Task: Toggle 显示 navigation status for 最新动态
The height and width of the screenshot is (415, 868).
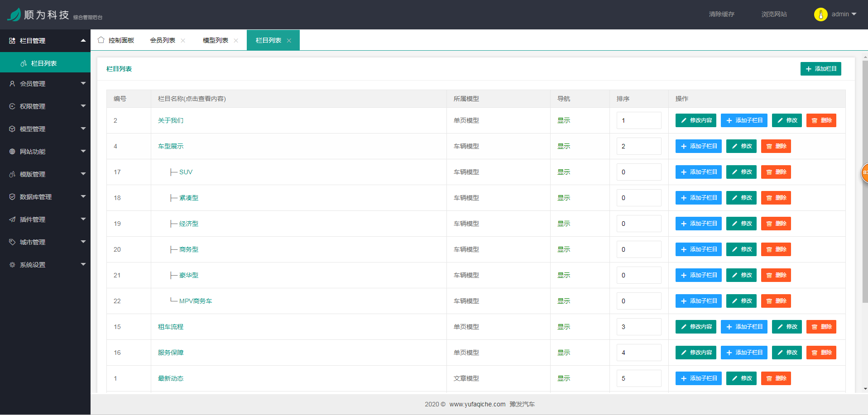Action: (x=563, y=378)
